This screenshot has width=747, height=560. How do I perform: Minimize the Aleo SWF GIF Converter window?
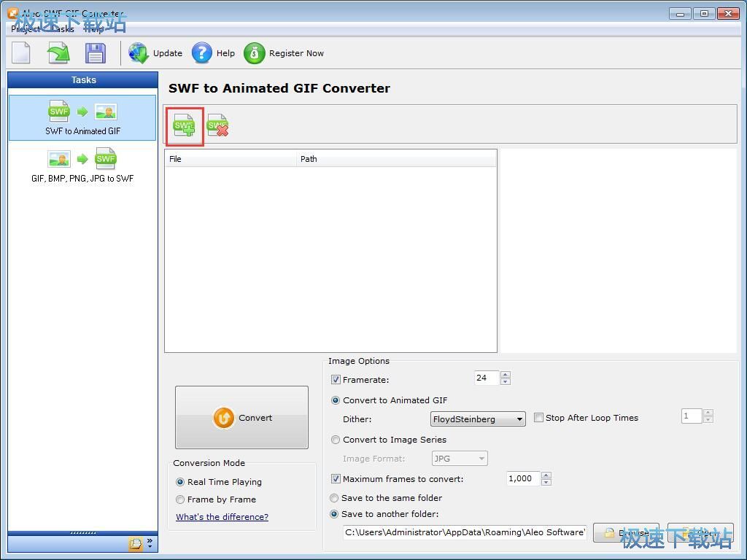coord(680,14)
